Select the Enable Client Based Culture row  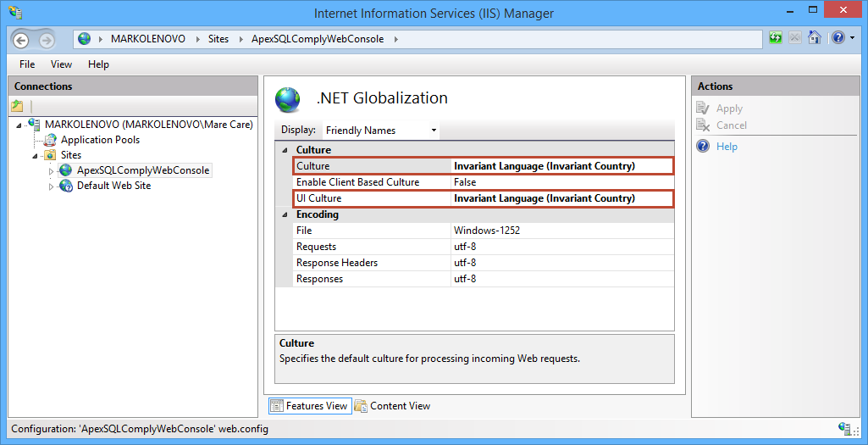pyautogui.click(x=484, y=181)
